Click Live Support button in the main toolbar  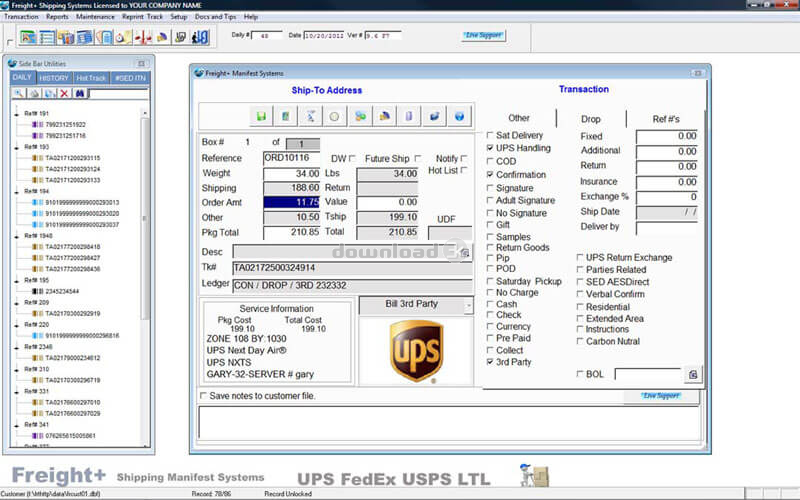click(x=484, y=35)
